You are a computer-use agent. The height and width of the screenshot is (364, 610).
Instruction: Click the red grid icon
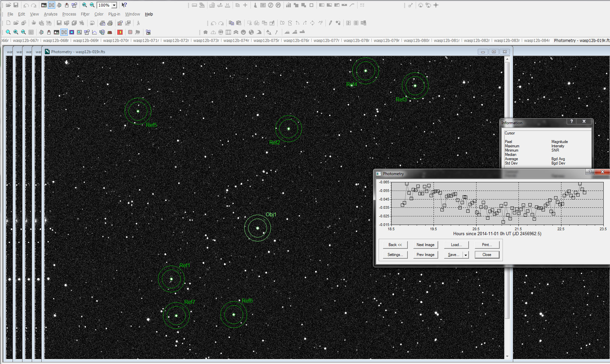coord(130,32)
